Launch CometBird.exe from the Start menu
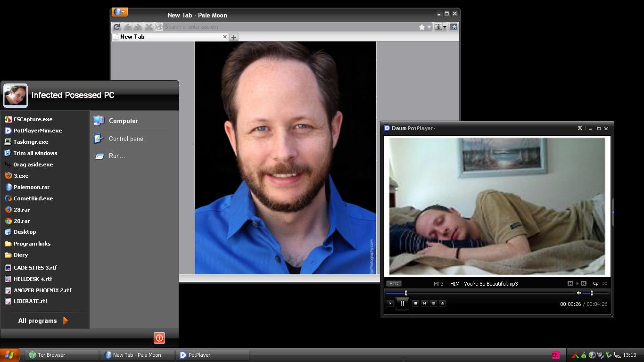 coord(45,198)
